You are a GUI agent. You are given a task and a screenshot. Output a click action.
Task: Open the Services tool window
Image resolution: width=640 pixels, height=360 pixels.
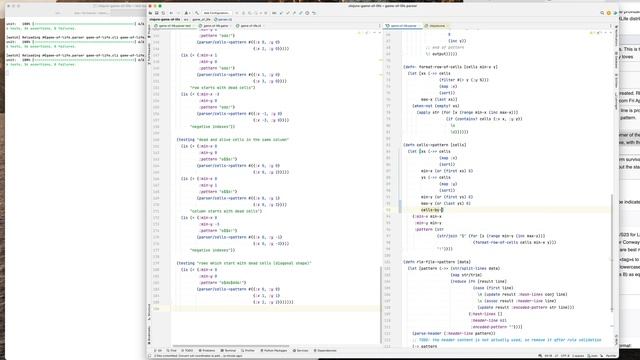tap(300, 351)
